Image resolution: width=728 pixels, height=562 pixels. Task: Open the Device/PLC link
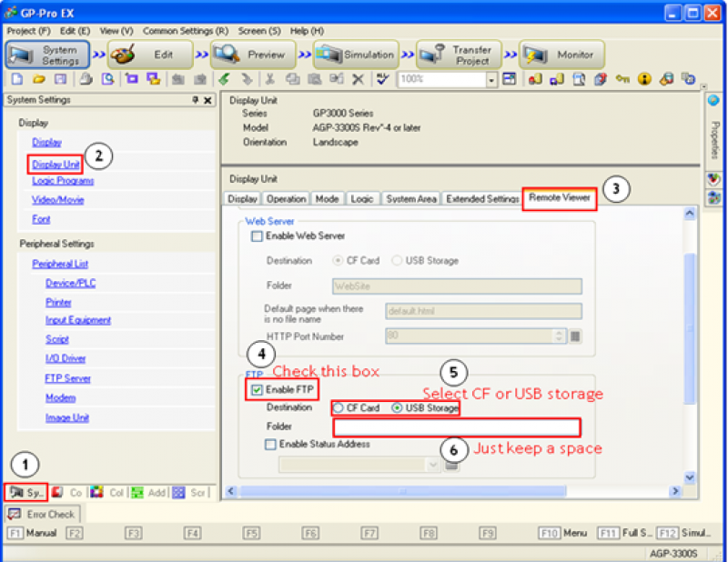tap(71, 283)
